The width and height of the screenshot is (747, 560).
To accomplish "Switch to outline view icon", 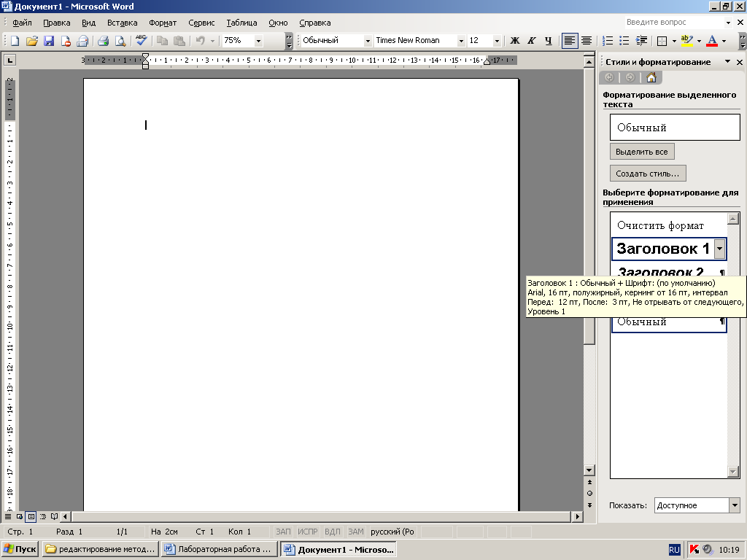I will click(43, 516).
